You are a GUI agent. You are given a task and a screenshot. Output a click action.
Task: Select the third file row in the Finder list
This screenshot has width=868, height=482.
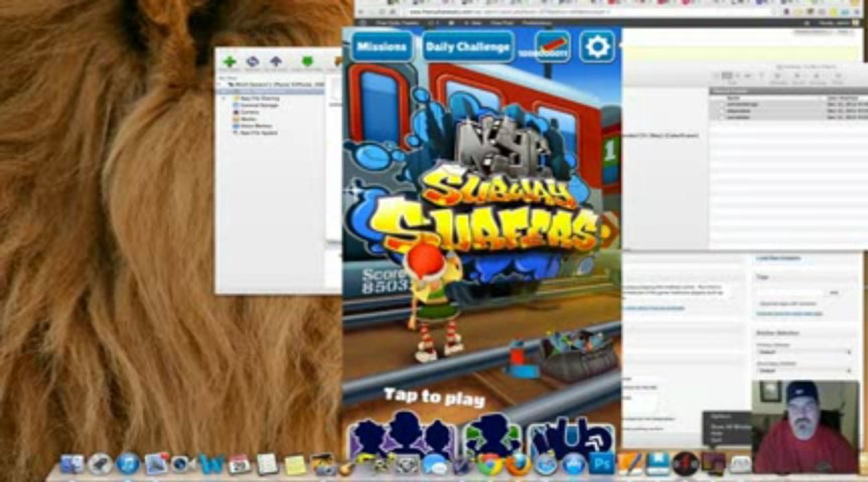tap(788, 117)
